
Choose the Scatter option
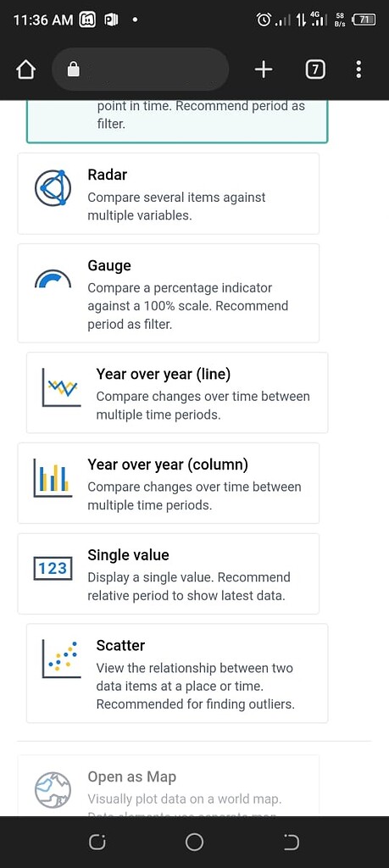tap(177, 673)
